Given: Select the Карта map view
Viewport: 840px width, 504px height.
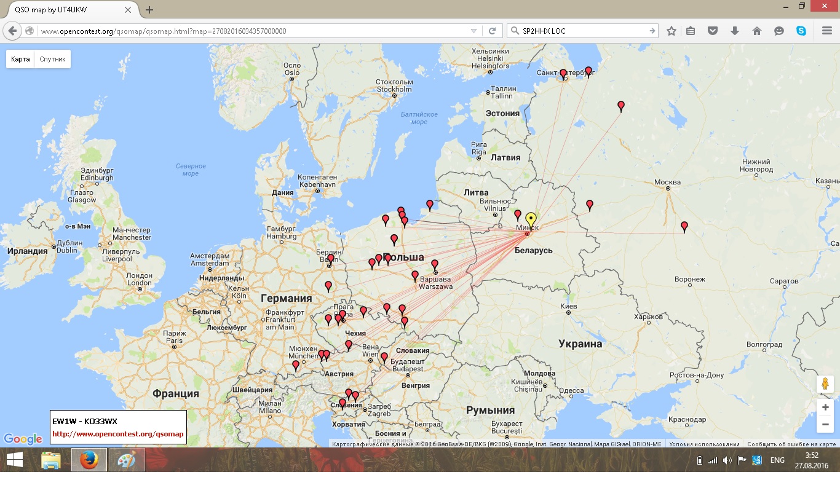Looking at the screenshot, I should [x=20, y=59].
